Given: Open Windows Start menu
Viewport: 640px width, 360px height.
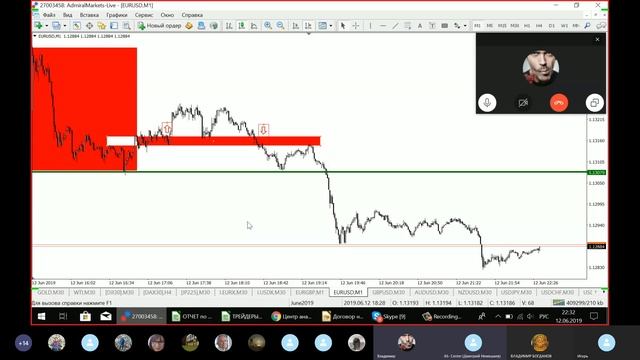Looking at the screenshot, I should pos(42,316).
